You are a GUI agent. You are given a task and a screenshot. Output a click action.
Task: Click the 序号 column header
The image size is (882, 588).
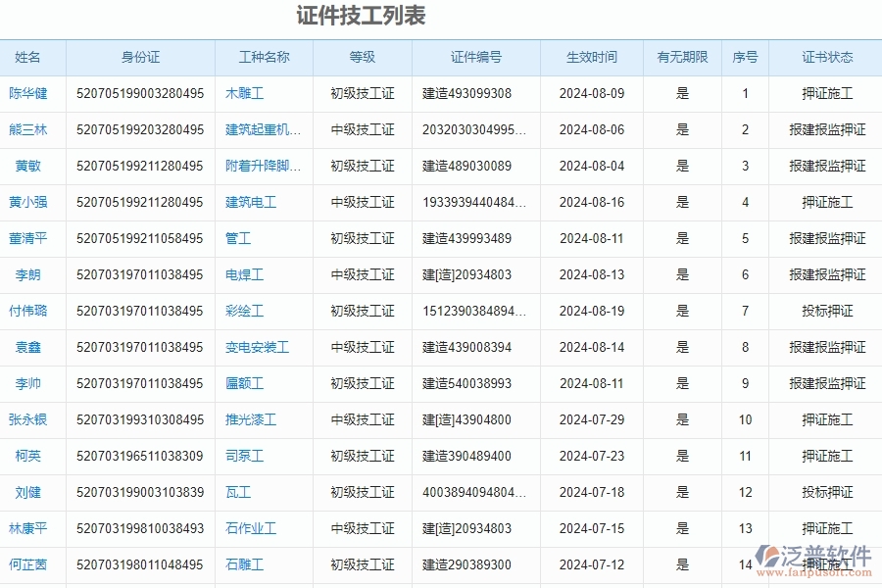pyautogui.click(x=746, y=57)
